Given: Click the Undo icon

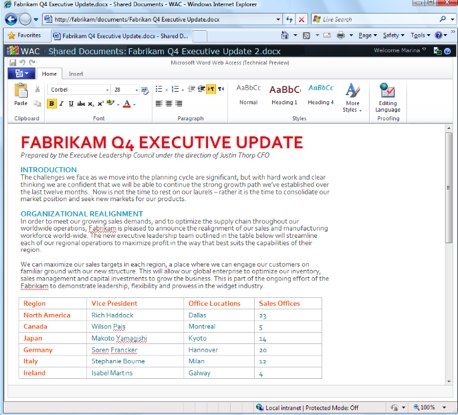Looking at the screenshot, I should (x=23, y=62).
